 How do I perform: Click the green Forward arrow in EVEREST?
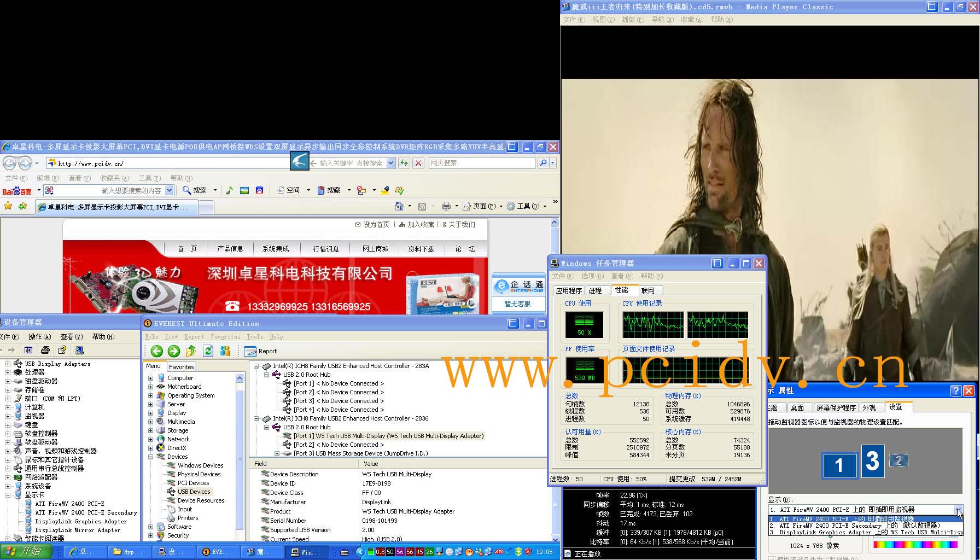[174, 351]
